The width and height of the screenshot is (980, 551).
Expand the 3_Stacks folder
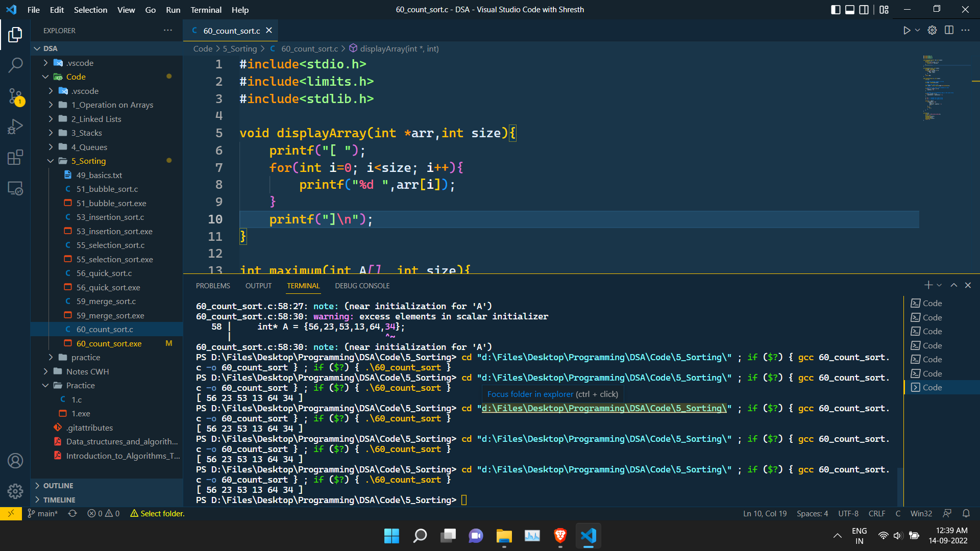(x=51, y=133)
